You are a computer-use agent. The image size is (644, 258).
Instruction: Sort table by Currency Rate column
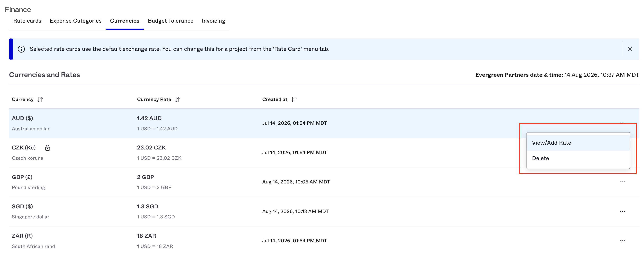pyautogui.click(x=177, y=100)
